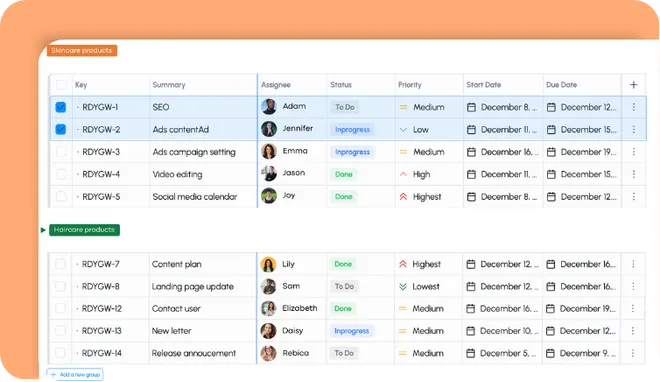Viewport: 660px width, 382px height.
Task: Click the Done status for Contact user
Action: pyautogui.click(x=343, y=308)
